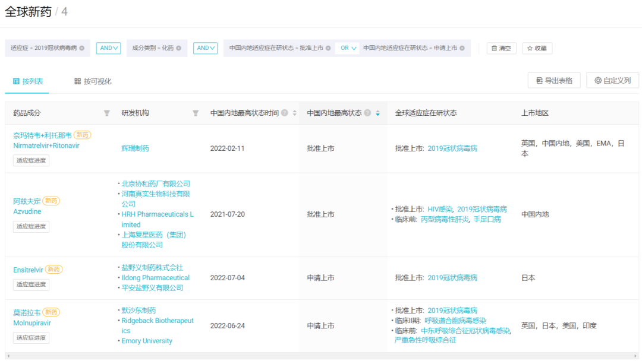Remove the 申请上市 status filter

tap(462, 48)
